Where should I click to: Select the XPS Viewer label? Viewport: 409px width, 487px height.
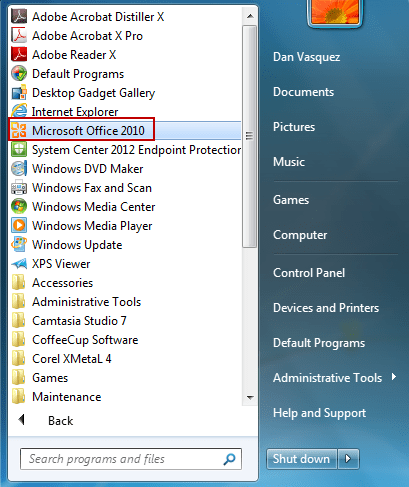[x=61, y=264]
